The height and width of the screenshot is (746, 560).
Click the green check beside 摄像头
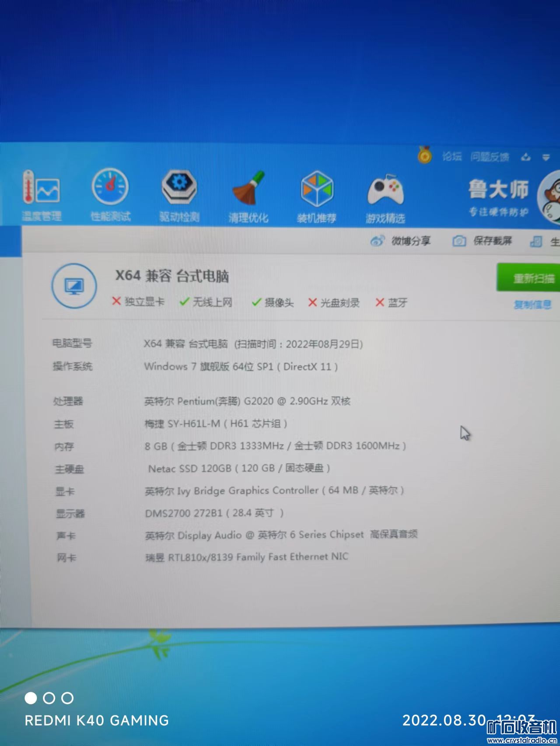click(256, 302)
